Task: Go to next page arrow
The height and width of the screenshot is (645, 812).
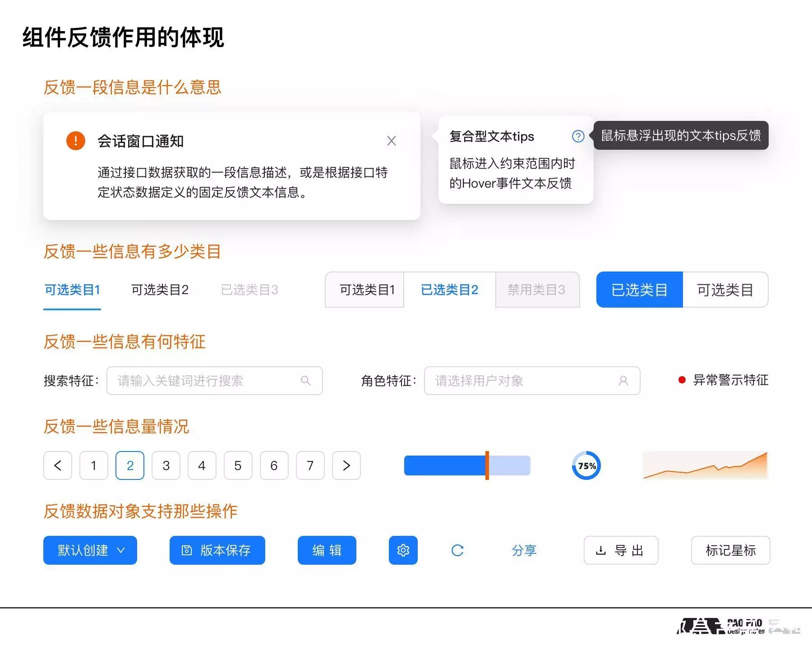Action: (x=346, y=465)
